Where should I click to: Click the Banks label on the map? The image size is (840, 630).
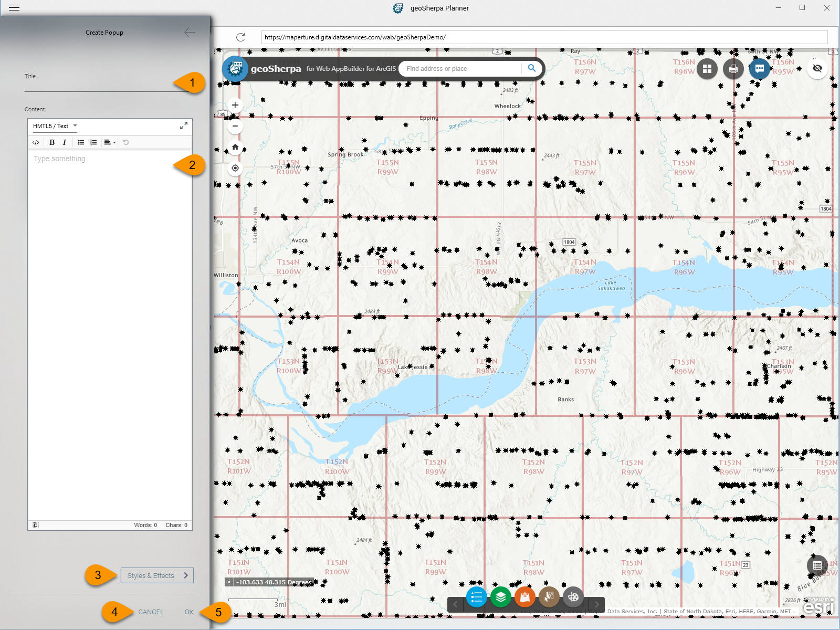[x=566, y=400]
